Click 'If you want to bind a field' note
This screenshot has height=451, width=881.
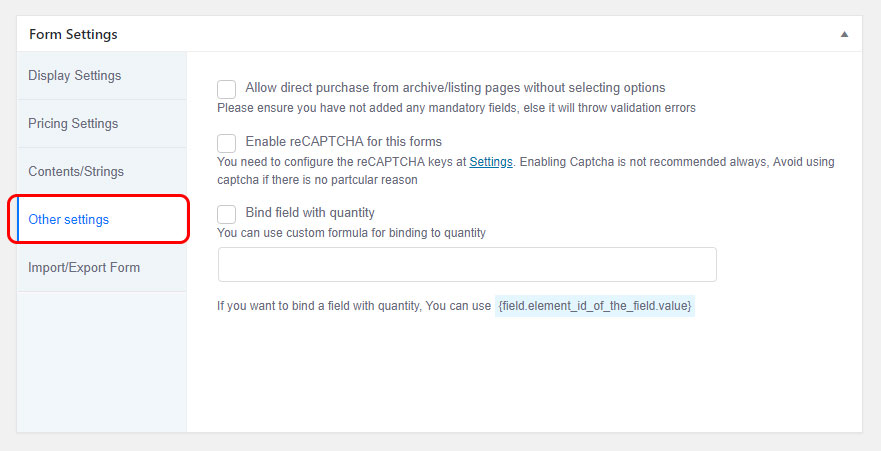click(x=354, y=306)
